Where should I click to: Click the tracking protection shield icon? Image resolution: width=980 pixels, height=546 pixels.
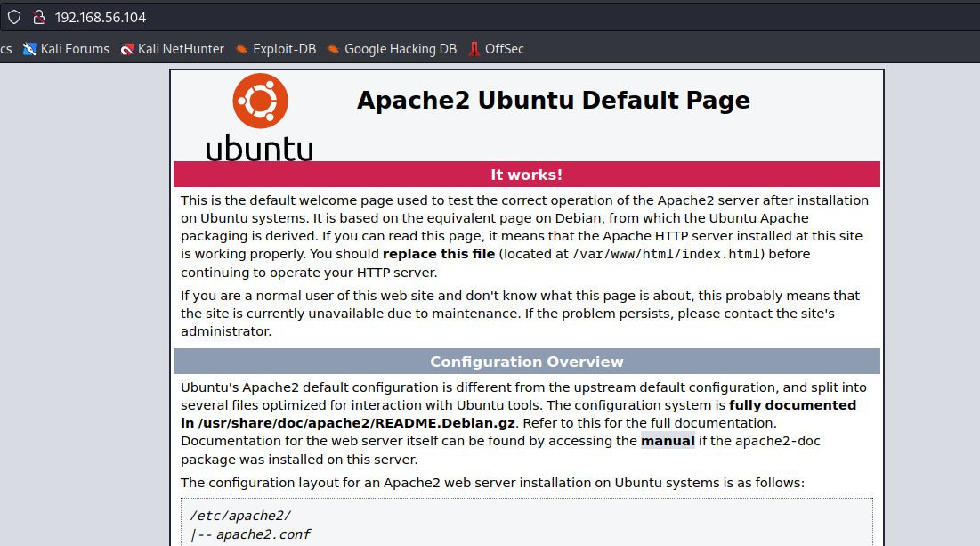tap(13, 17)
